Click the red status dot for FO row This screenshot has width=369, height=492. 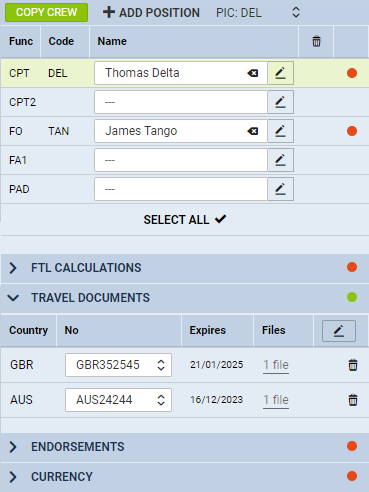point(352,131)
